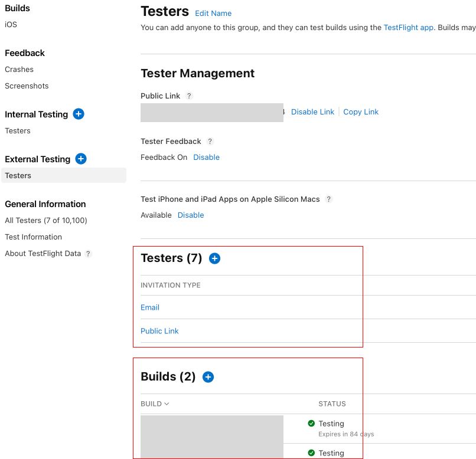
Task: Sort builds using BUILD column chevron
Action: click(x=167, y=404)
